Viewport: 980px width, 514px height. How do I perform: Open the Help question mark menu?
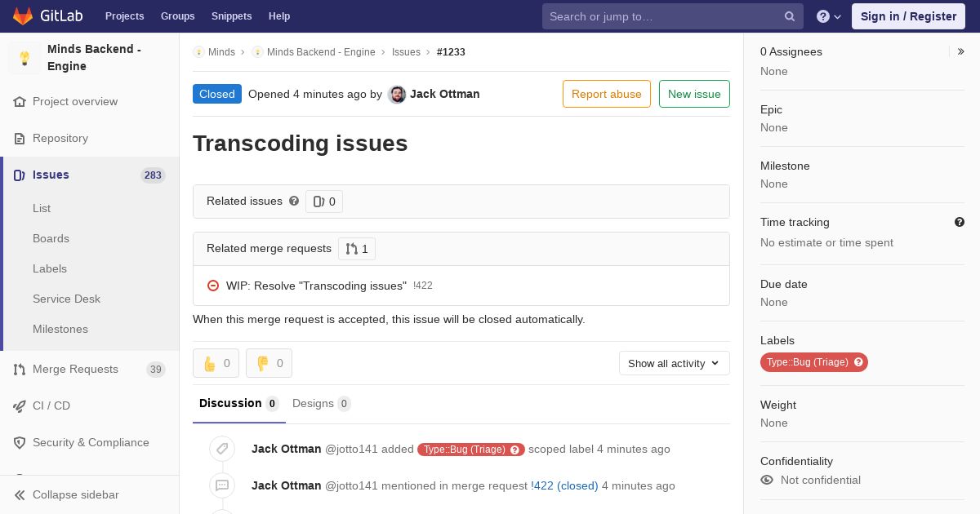point(829,16)
